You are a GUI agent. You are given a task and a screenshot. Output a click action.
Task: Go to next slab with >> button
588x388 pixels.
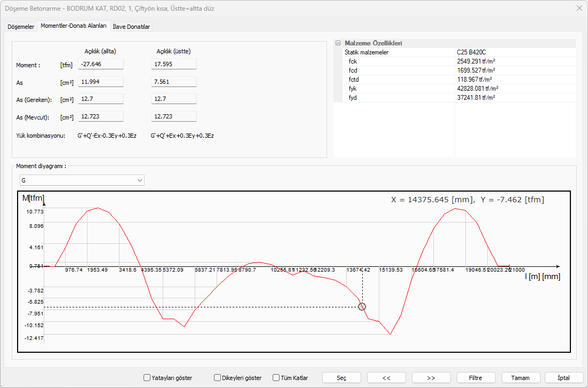coord(431,378)
